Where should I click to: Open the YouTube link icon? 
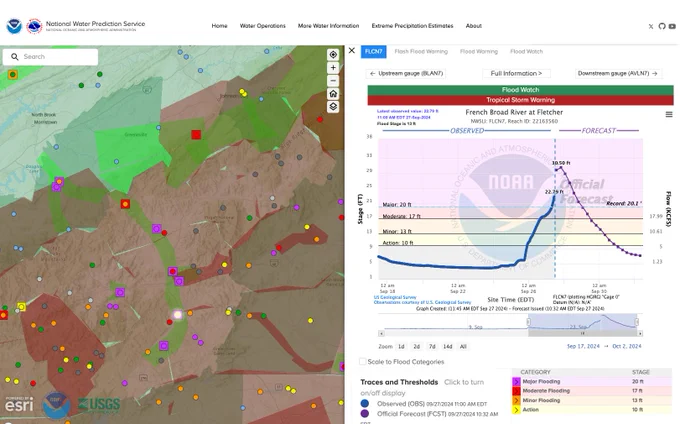tap(672, 26)
